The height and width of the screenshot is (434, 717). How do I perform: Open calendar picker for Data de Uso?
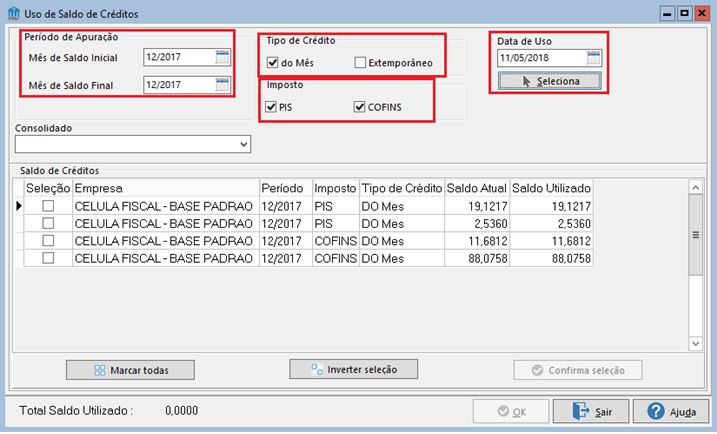coord(594,58)
